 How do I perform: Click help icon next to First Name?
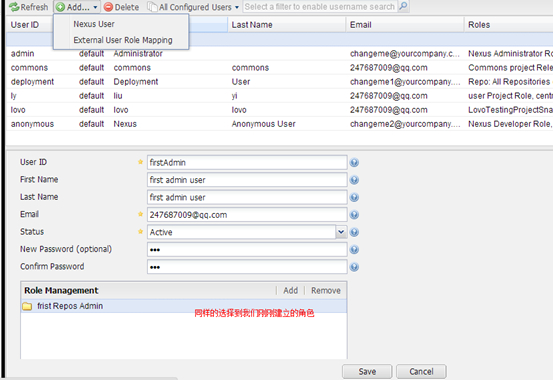tap(354, 180)
